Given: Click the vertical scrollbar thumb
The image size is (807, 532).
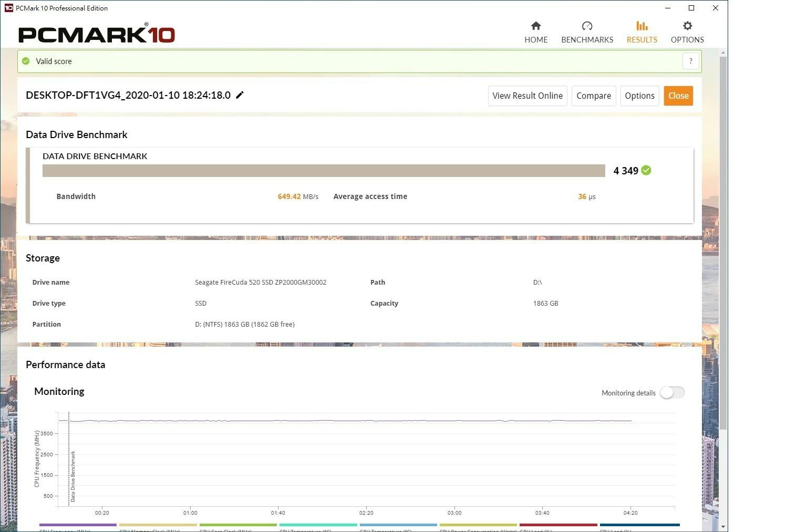Looking at the screenshot, I should coord(723,243).
